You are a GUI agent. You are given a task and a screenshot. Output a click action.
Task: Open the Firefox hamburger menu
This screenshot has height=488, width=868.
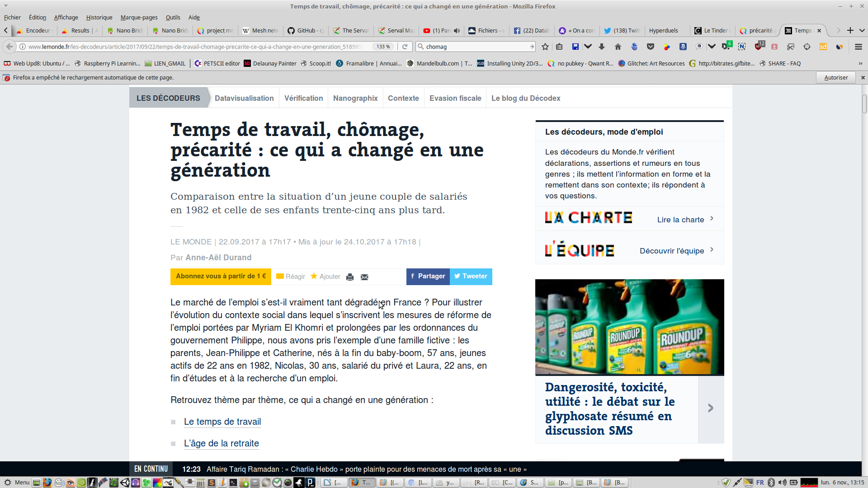[859, 47]
